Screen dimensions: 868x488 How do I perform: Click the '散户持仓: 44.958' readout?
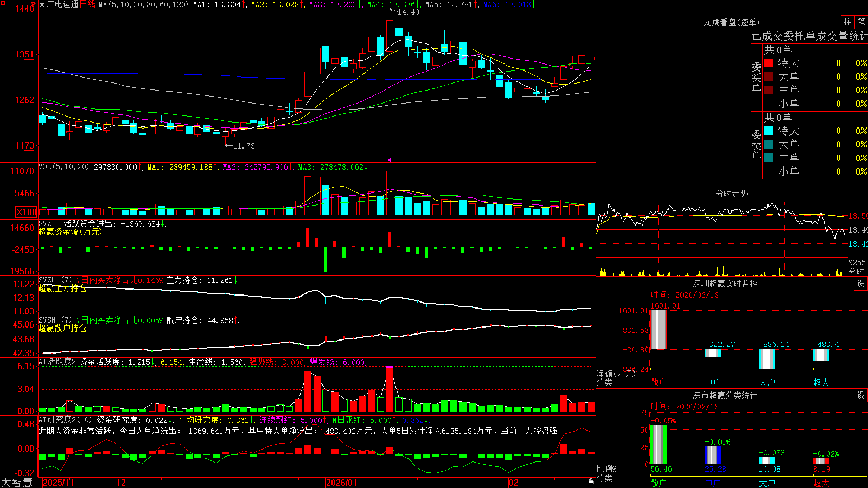tap(200, 320)
